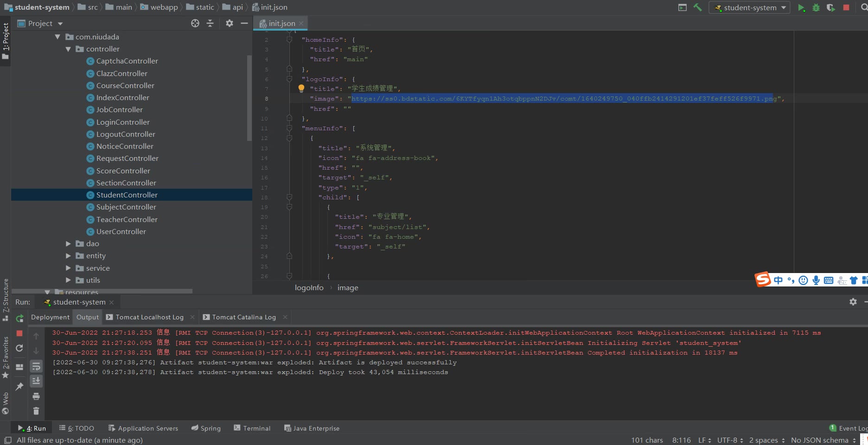Rerun student-system with green rerun icon in Run panel

pyautogui.click(x=19, y=318)
